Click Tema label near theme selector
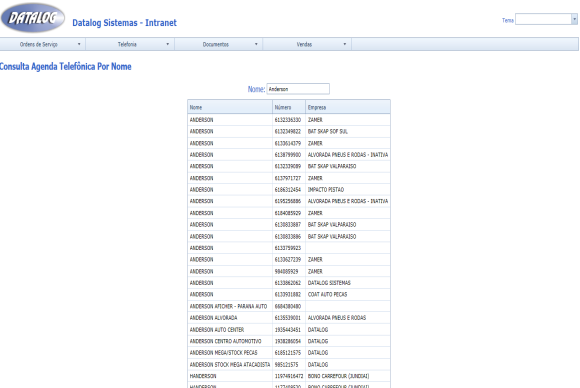The width and height of the screenshot is (580, 388). click(x=508, y=20)
